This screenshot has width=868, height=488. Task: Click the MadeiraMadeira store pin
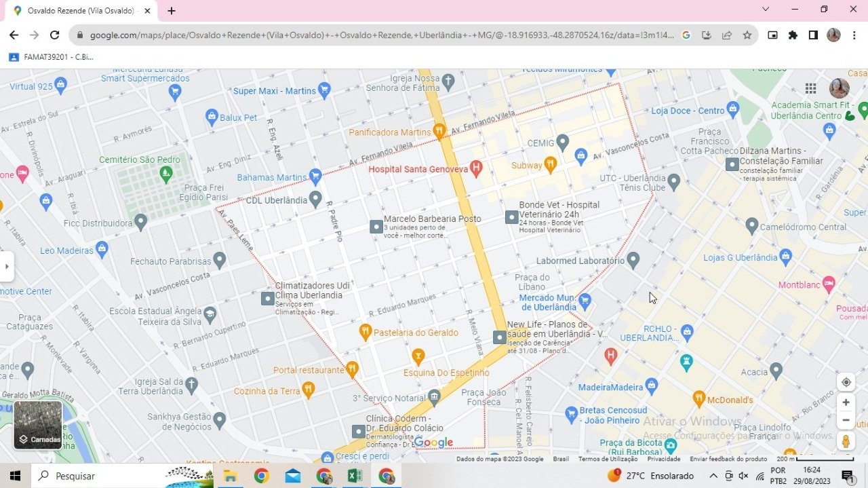[x=652, y=386]
